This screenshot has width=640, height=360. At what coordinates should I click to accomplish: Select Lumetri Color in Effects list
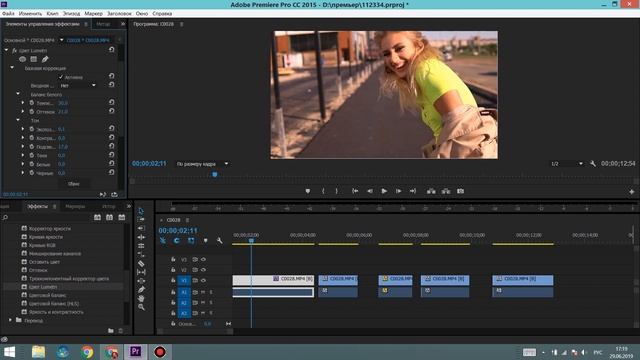click(43, 287)
